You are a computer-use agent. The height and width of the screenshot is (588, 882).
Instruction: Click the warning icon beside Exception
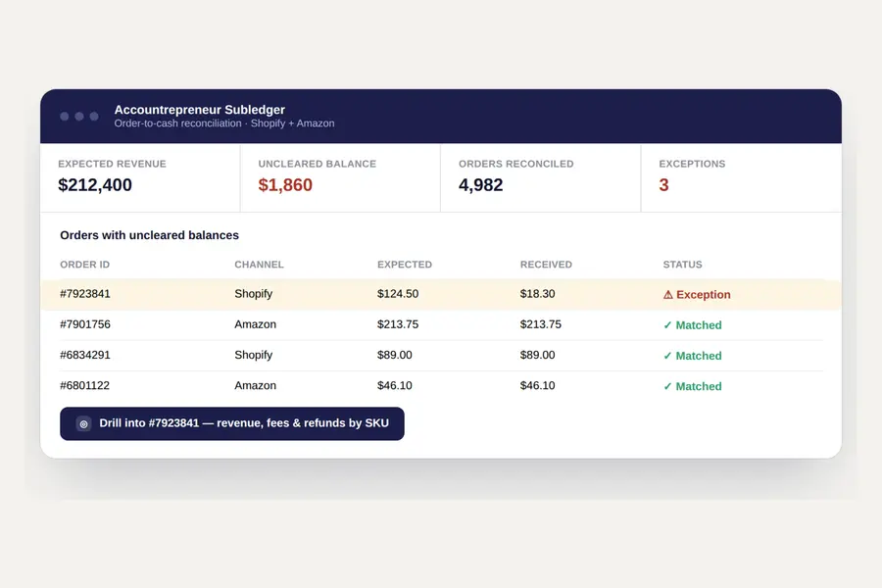click(667, 295)
